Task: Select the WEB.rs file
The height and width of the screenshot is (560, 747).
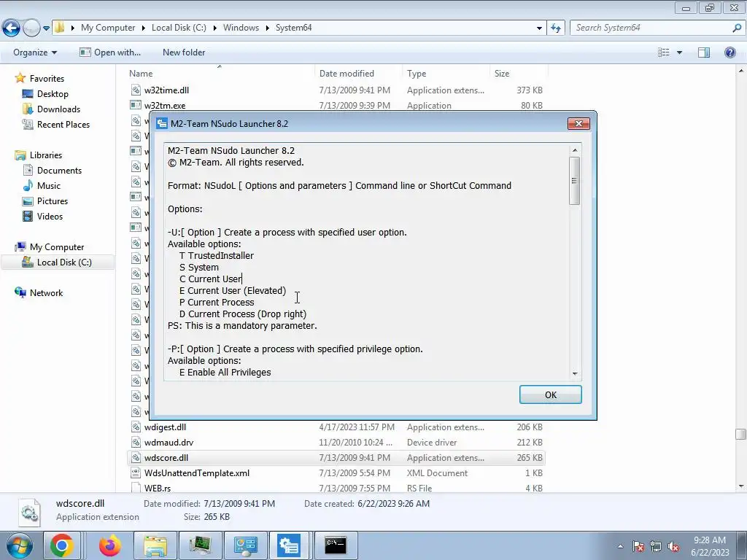Action: click(158, 488)
